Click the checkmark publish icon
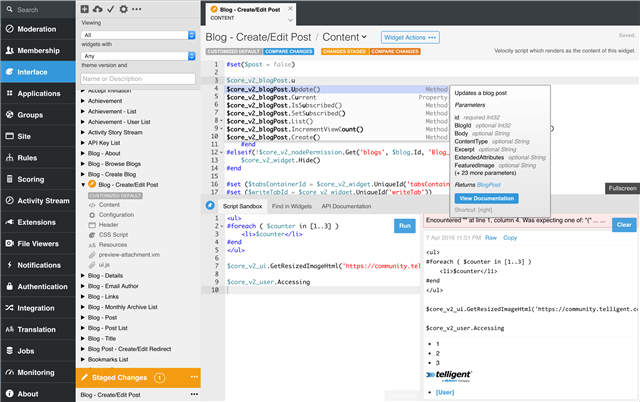640x402 pixels. (111, 9)
